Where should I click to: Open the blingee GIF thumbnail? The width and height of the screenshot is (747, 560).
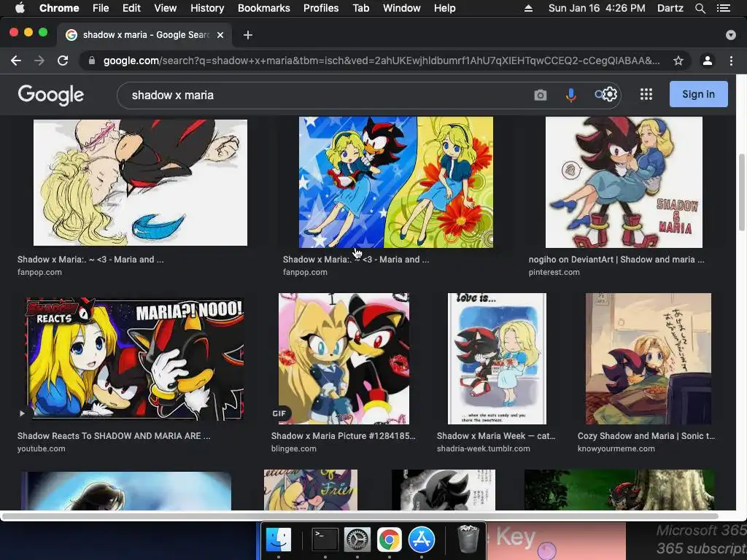(344, 359)
